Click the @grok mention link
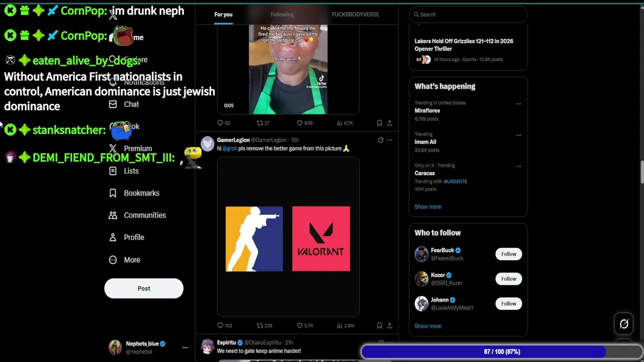Image resolution: width=644 pixels, height=362 pixels. pyautogui.click(x=230, y=149)
